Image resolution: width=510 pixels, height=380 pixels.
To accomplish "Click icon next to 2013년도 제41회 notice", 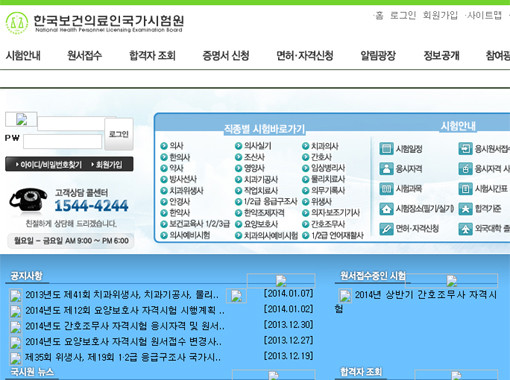I will click(15, 296).
